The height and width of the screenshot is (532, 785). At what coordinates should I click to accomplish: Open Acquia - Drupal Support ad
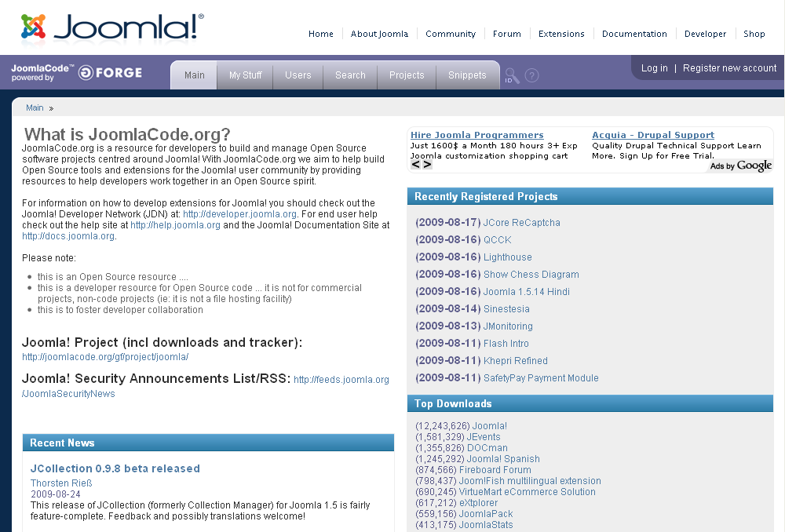(x=653, y=135)
